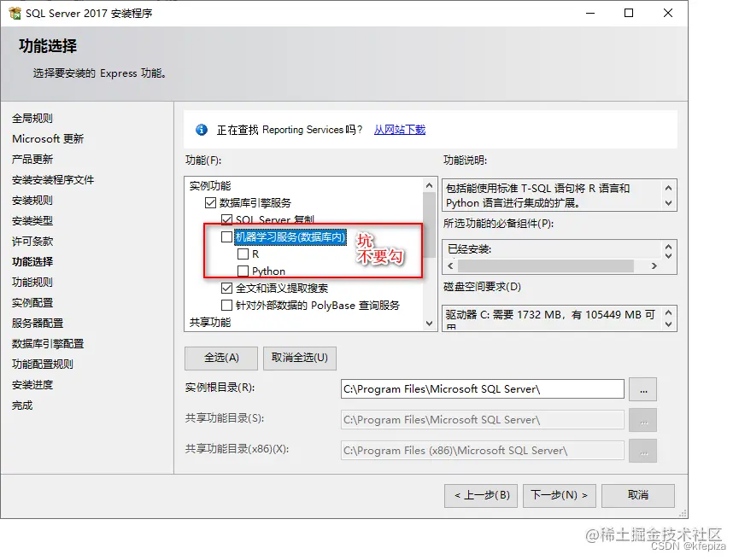Select 完成 step in sidebar

22,405
